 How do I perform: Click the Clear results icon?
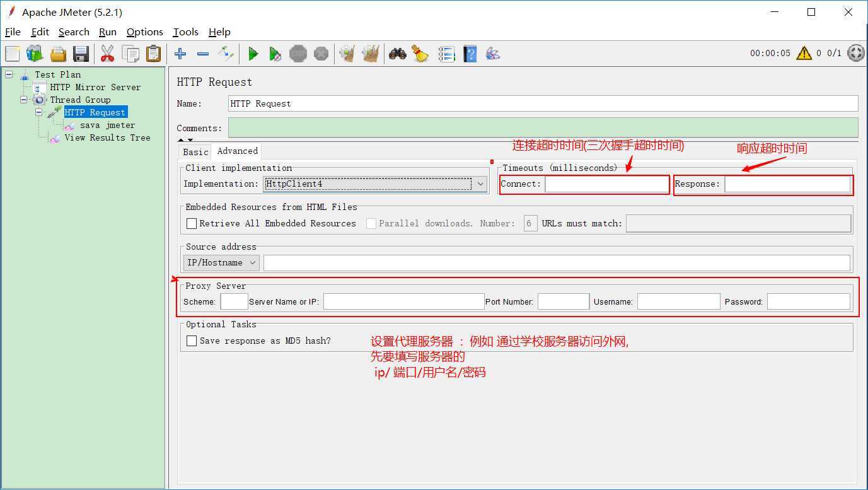[x=347, y=54]
